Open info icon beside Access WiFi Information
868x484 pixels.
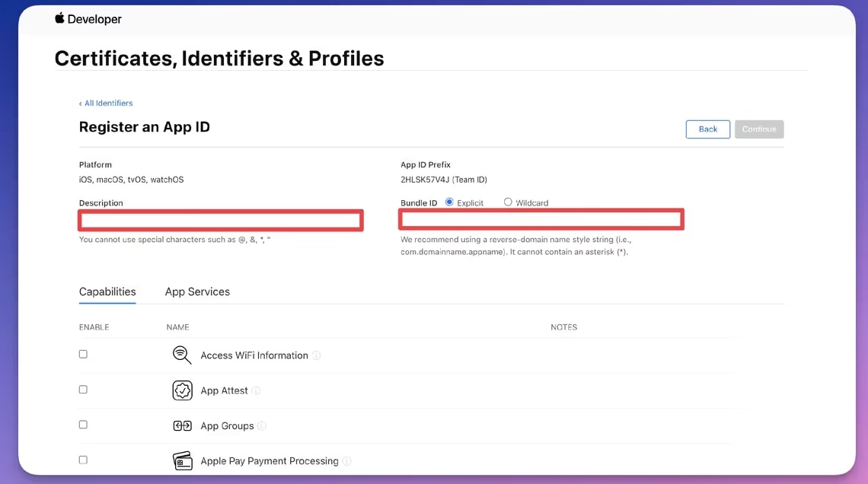tap(317, 355)
